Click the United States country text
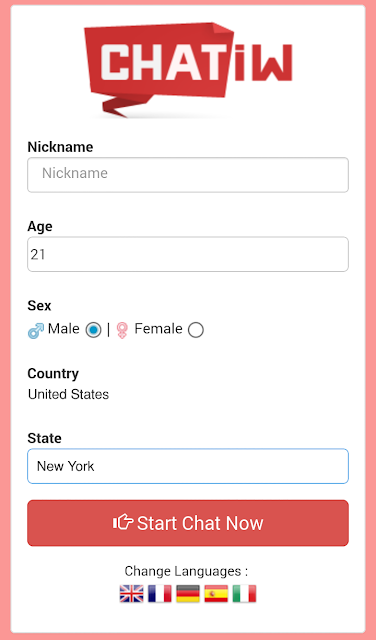 click(x=69, y=394)
